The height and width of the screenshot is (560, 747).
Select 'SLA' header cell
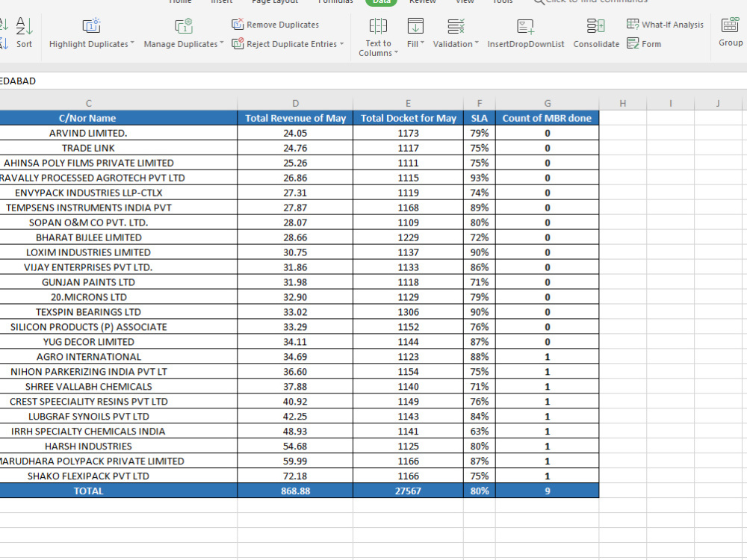coord(480,118)
